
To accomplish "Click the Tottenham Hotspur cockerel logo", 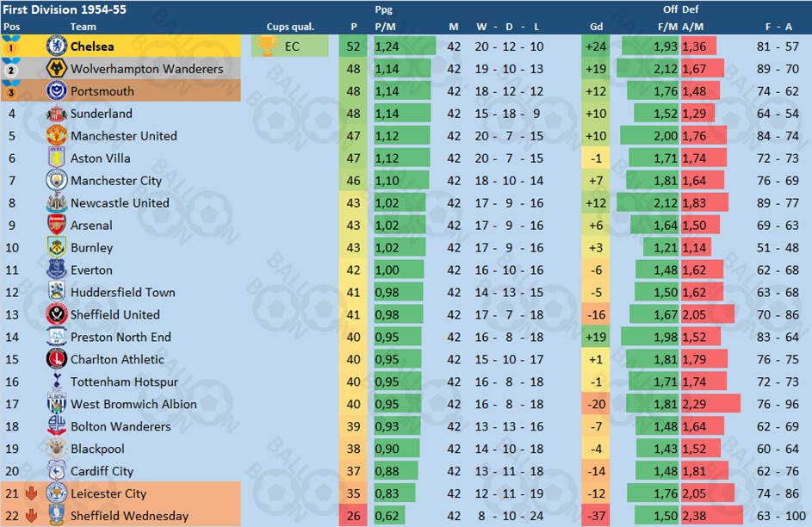I will 57,381.
